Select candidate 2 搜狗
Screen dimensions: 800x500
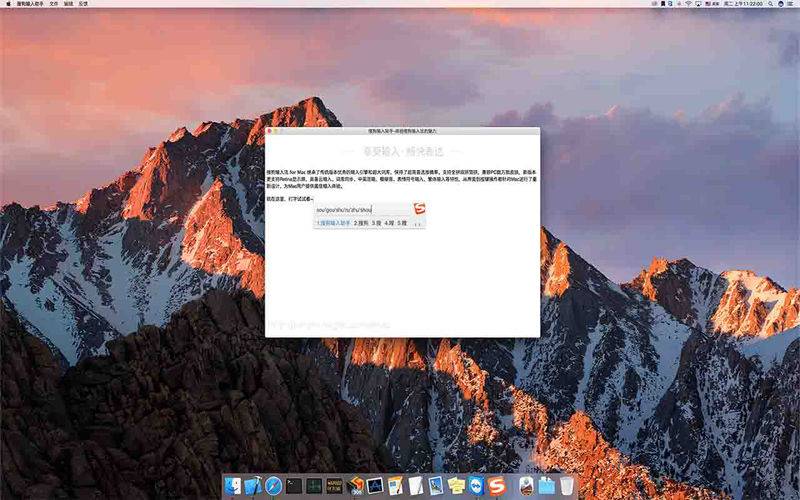click(361, 223)
